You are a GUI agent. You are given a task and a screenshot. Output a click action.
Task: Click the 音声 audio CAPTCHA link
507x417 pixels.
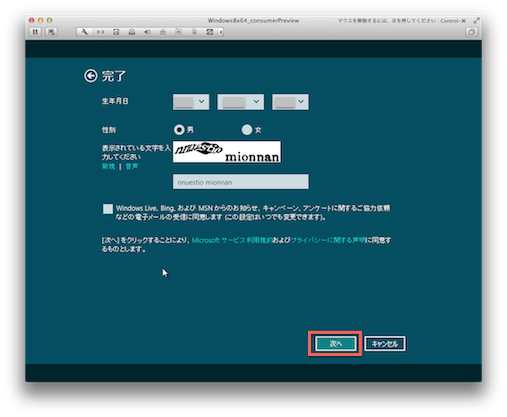(x=132, y=166)
